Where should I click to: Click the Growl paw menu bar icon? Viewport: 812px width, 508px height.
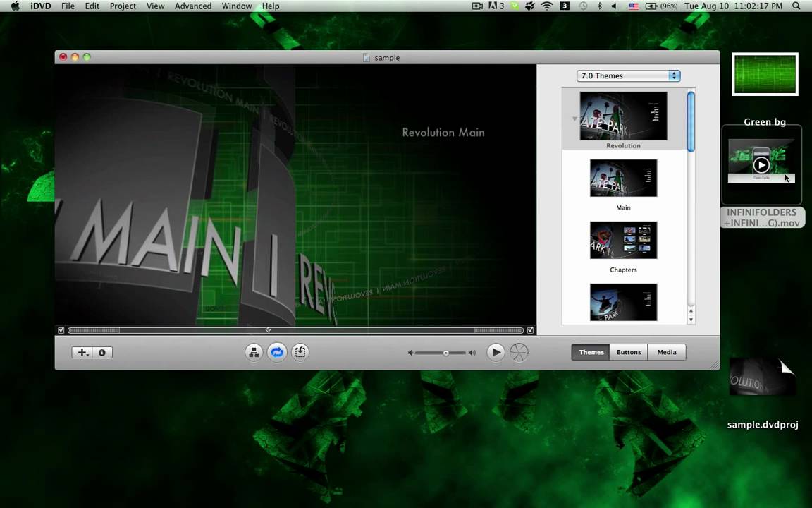pyautogui.click(x=530, y=6)
